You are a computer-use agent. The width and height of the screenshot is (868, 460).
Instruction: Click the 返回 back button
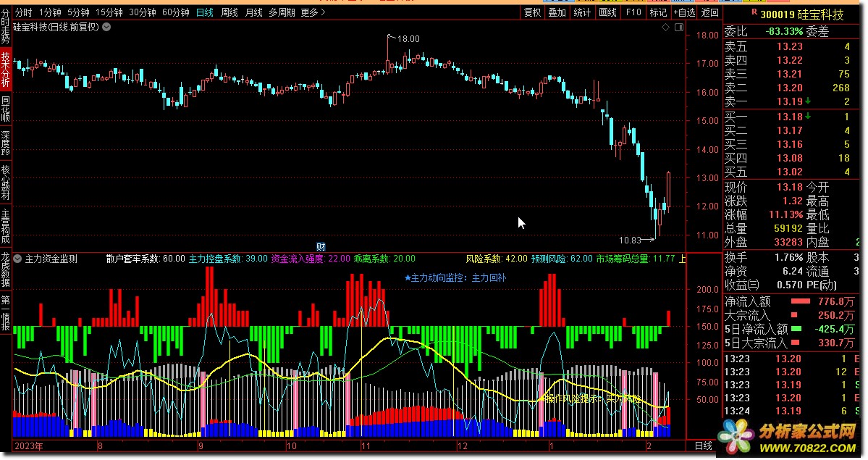[709, 12]
